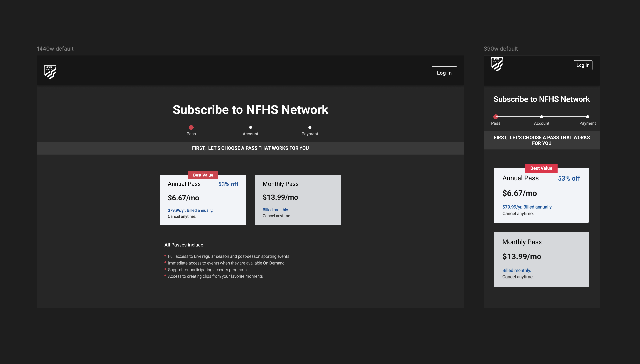
Task: Click 'Cancel anytime.' under 1440w Annual Pass
Action: pyautogui.click(x=182, y=217)
